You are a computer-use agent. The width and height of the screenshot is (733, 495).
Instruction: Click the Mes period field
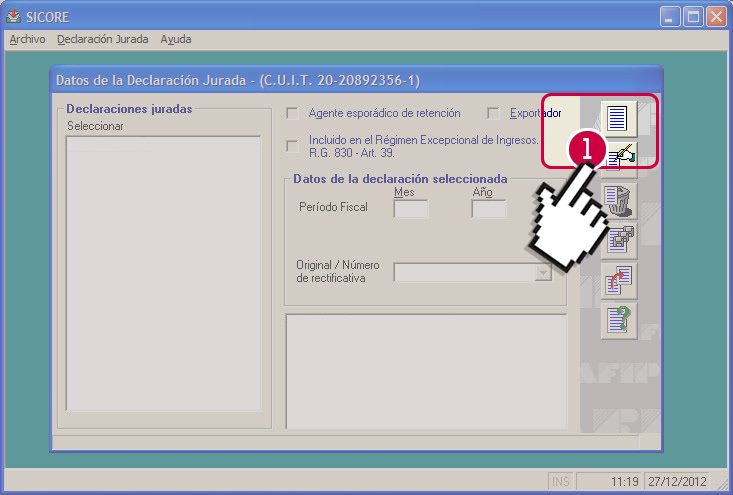(x=411, y=209)
